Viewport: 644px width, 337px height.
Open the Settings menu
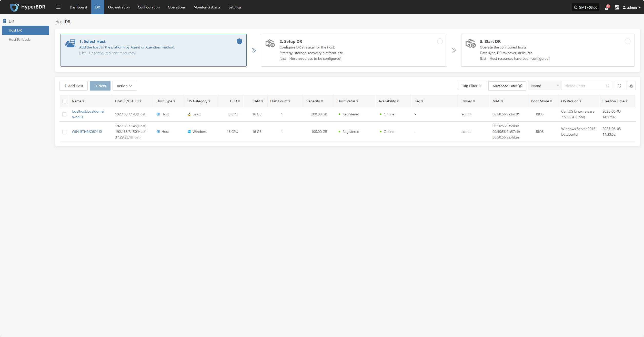pos(235,7)
